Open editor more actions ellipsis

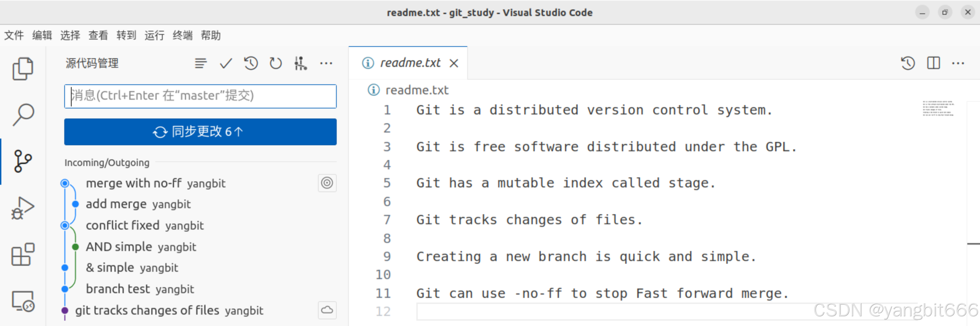pos(958,63)
